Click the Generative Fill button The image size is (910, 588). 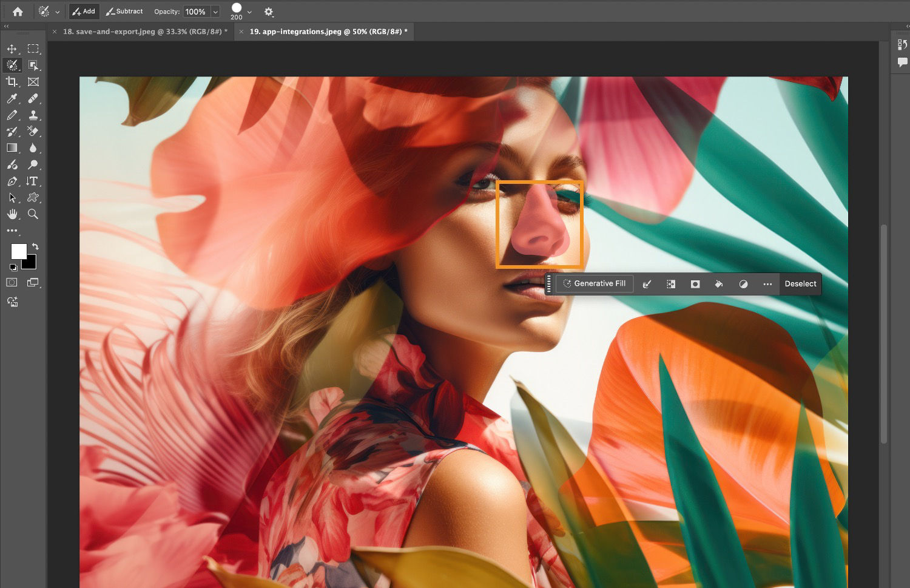594,283
